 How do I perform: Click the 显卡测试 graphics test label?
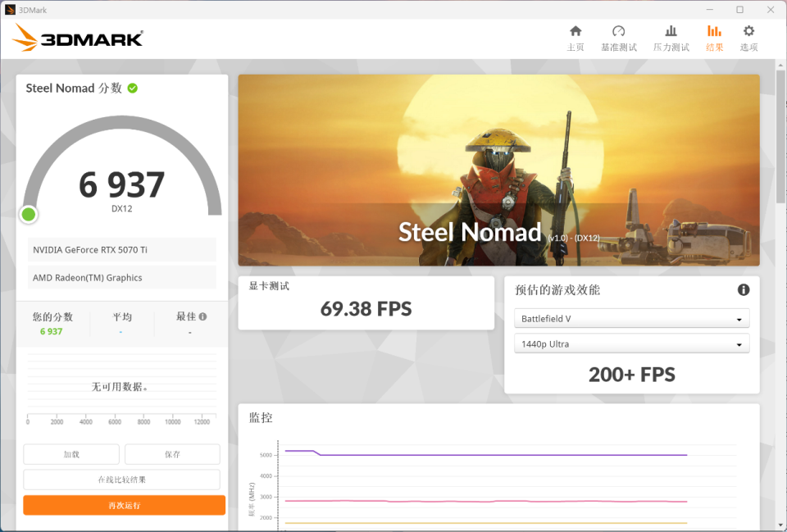coord(269,286)
